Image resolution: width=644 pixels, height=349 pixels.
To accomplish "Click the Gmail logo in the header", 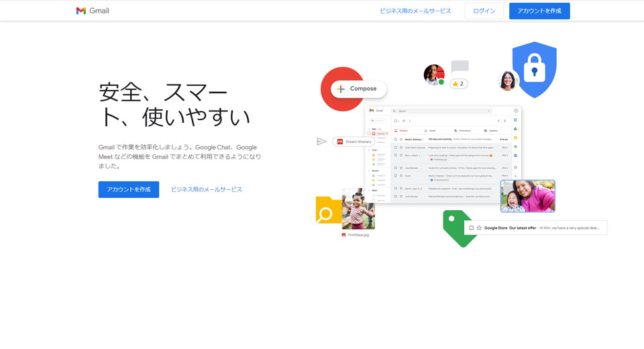I will click(x=93, y=11).
